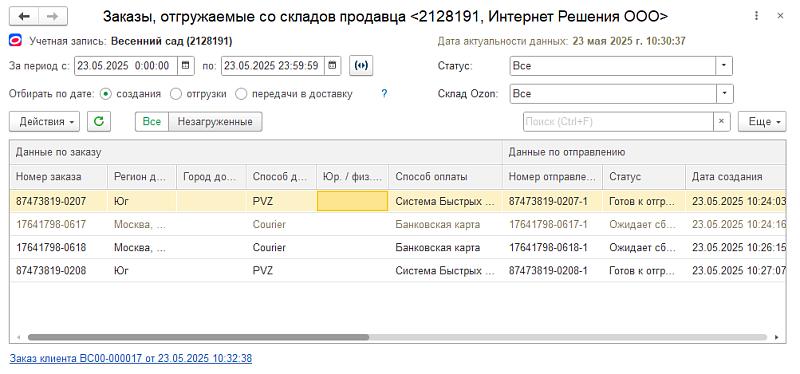This screenshot has height=374, width=800.
Task: Clear the search field with the × icon
Action: pos(721,122)
